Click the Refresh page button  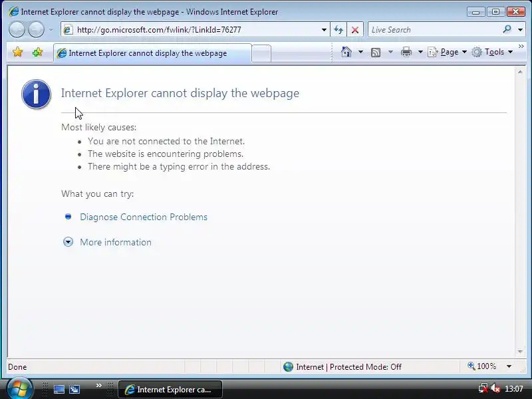[338, 30]
